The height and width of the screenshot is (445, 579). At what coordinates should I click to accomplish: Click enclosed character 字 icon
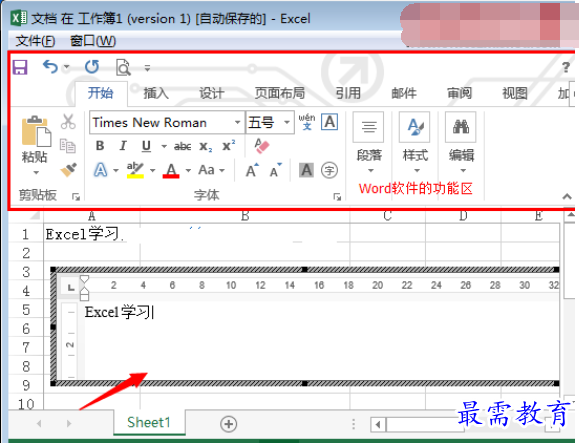(329, 170)
